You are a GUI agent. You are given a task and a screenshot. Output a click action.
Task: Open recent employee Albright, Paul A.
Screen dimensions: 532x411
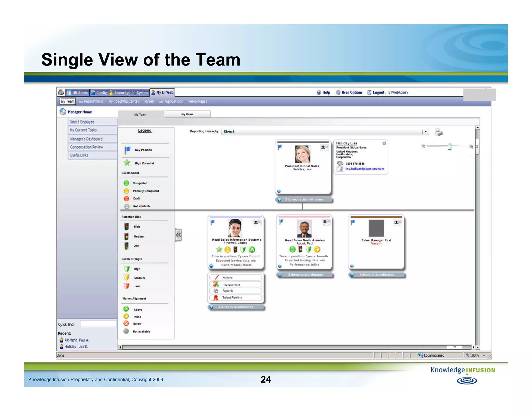click(x=77, y=340)
